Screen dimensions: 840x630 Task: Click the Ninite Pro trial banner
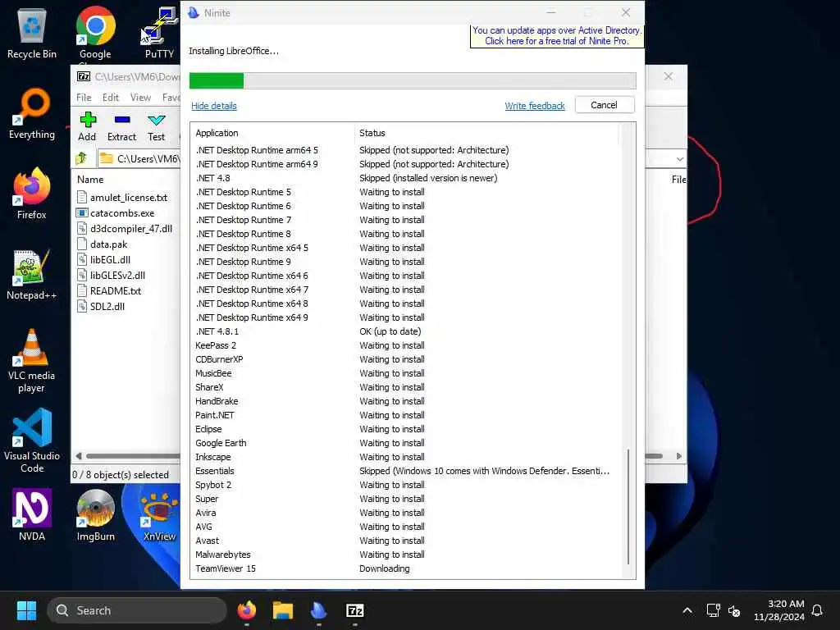coord(557,36)
